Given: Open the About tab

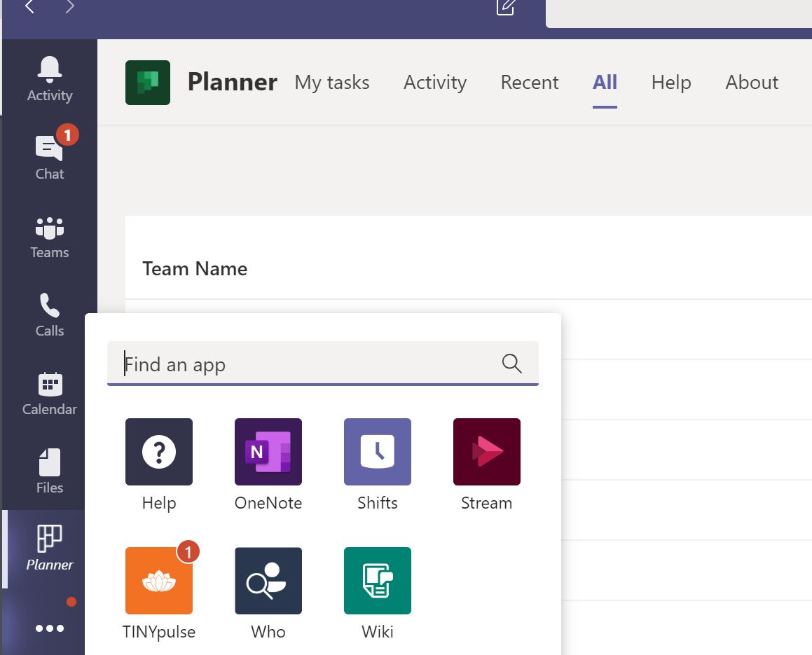Looking at the screenshot, I should (x=752, y=83).
